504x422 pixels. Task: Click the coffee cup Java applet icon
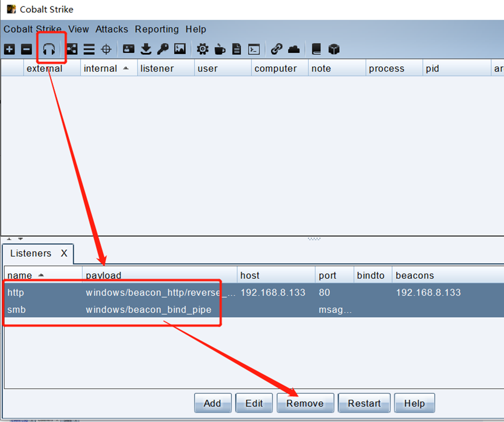(x=220, y=49)
